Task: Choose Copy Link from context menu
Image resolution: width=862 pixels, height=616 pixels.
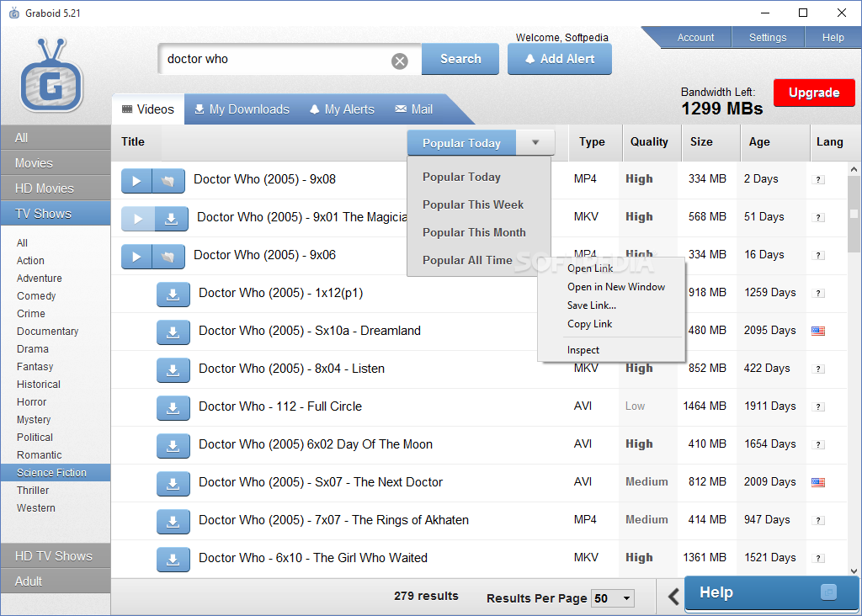Action: click(589, 324)
